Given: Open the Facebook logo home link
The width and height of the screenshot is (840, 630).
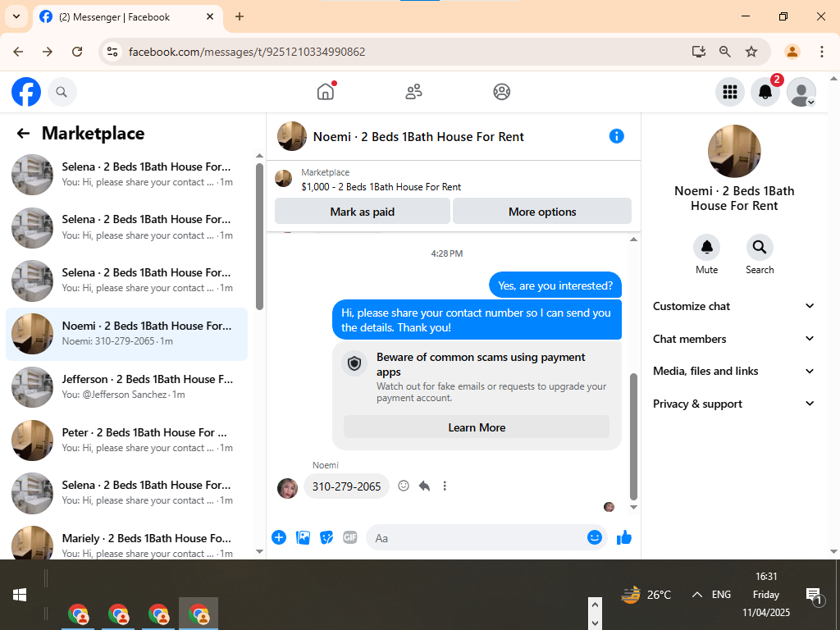Looking at the screenshot, I should point(26,92).
